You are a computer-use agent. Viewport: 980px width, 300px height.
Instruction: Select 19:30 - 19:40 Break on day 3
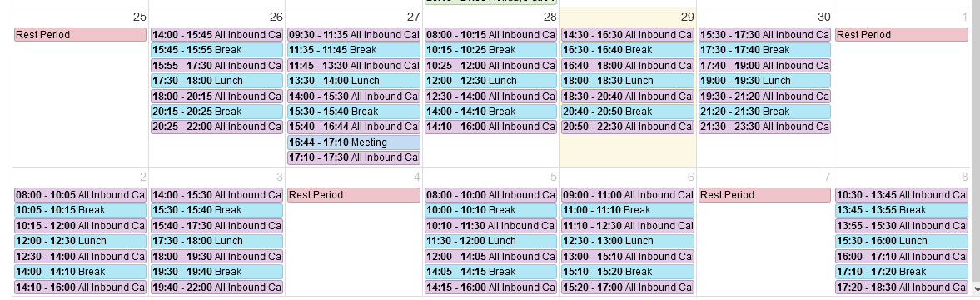[216, 272]
